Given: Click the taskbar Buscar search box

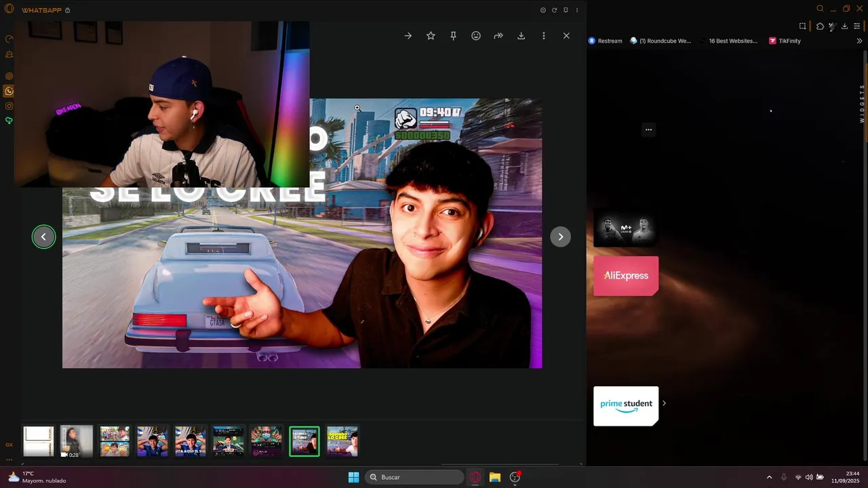Looking at the screenshot, I should pos(415,477).
